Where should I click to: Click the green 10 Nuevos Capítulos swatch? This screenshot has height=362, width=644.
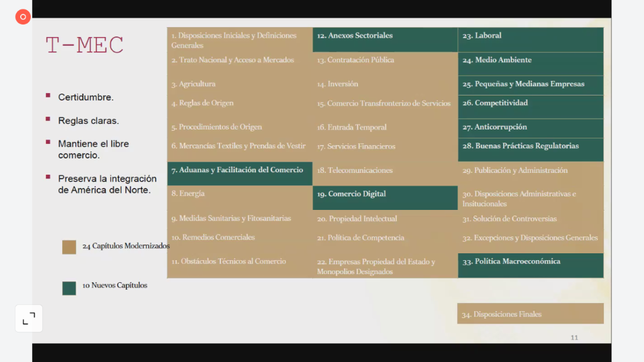(x=69, y=288)
